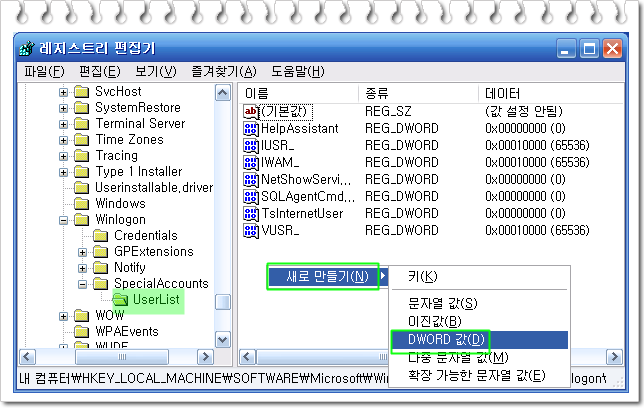Click the NetShowServi... DWORD icon
The image size is (644, 408).
click(x=251, y=180)
